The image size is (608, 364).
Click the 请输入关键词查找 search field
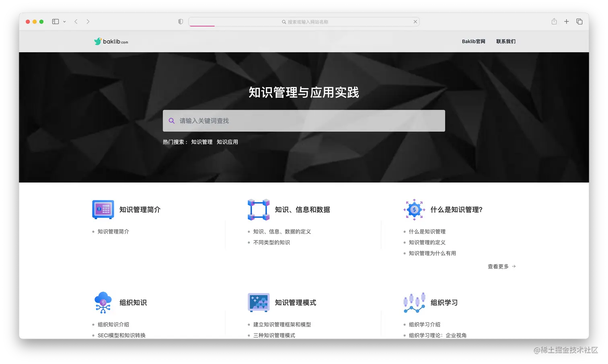304,121
